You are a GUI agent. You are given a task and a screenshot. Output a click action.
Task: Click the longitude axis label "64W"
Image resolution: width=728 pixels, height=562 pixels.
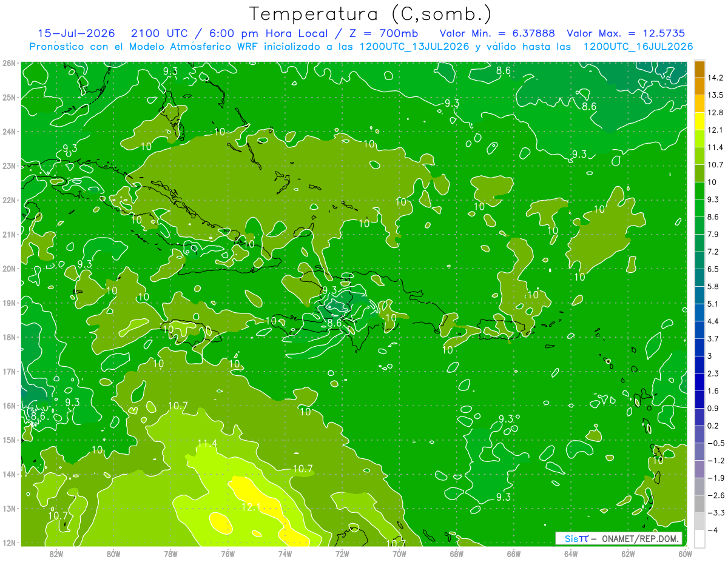tap(571, 554)
